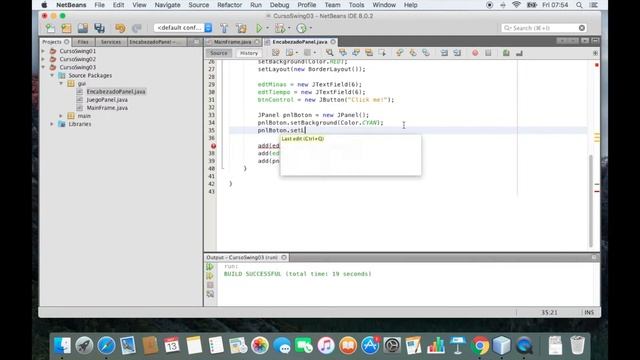The height and width of the screenshot is (360, 640).
Task: Click the code completion popup
Action: tap(351, 156)
